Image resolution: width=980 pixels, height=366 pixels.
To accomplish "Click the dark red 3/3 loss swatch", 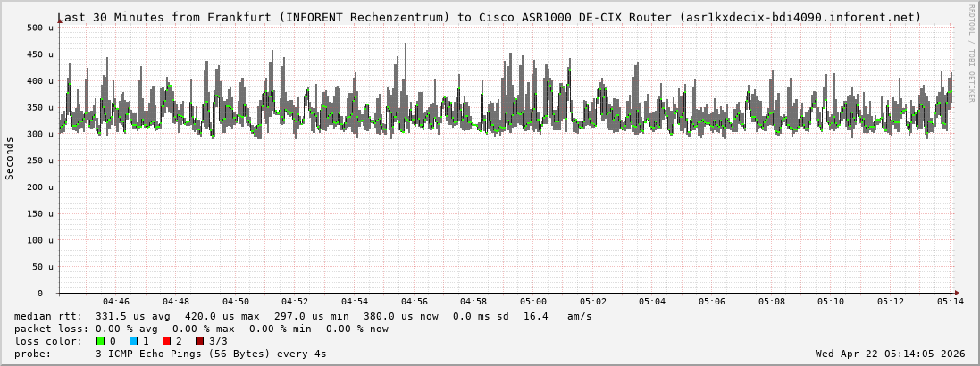I will coord(199,341).
